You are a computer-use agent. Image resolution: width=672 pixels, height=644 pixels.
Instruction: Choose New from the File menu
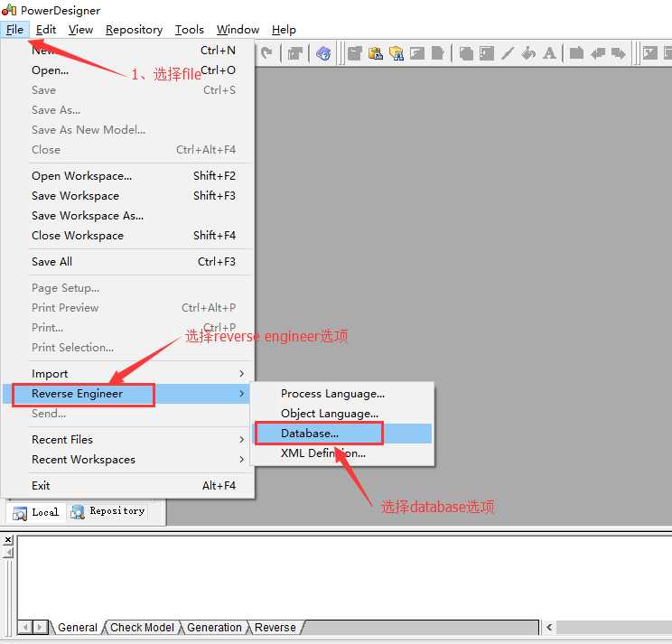128,51
